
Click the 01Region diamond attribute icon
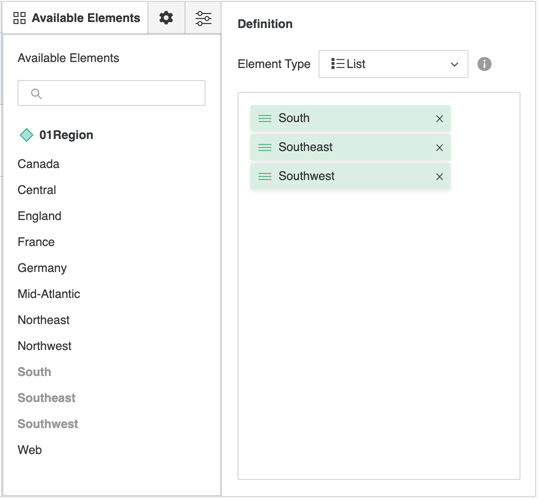click(x=26, y=135)
